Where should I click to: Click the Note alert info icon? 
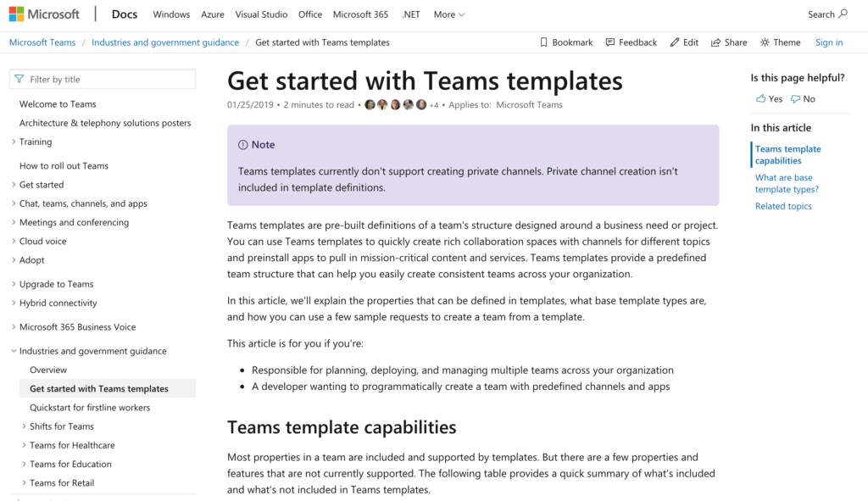click(x=243, y=145)
